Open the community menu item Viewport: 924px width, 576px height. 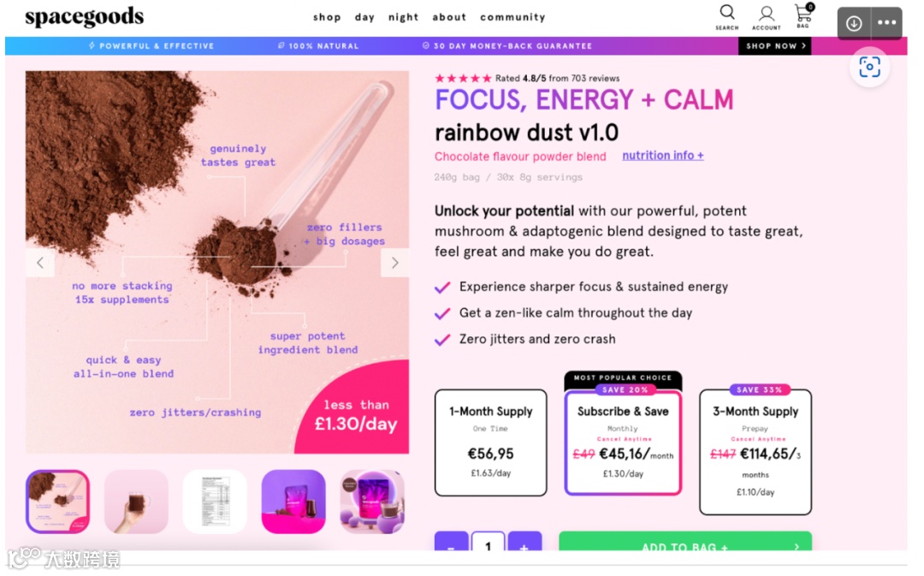512,17
